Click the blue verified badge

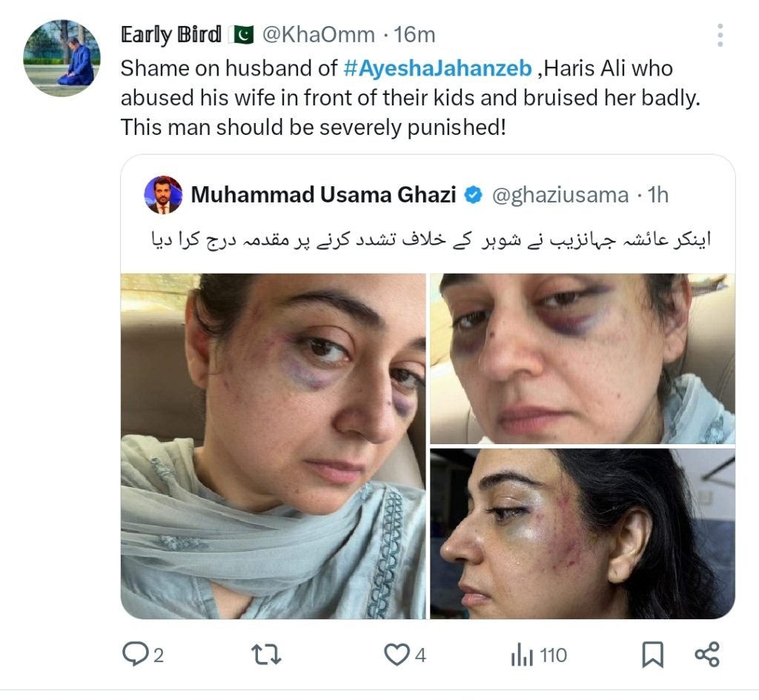(x=474, y=195)
